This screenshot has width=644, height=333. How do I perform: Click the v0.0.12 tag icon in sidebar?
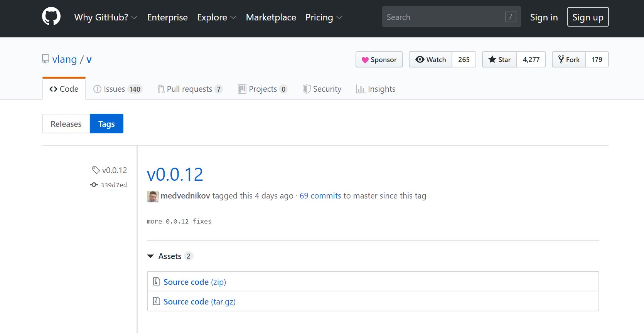[96, 170]
